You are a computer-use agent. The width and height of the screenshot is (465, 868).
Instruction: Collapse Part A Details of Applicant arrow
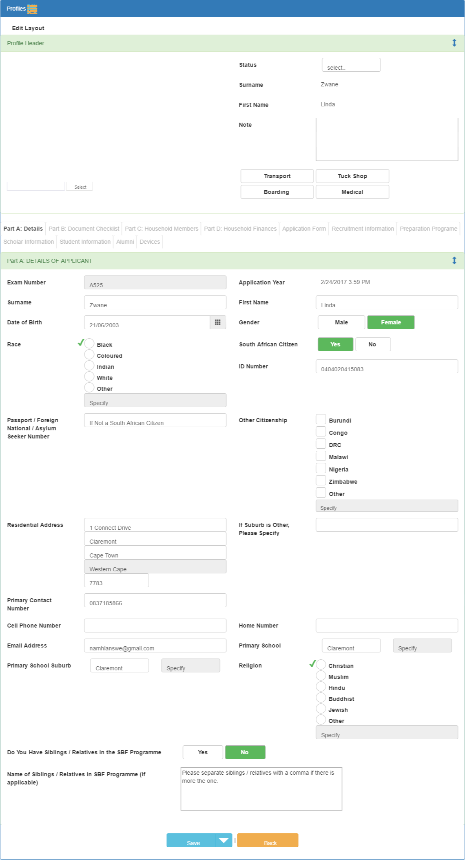click(x=454, y=260)
